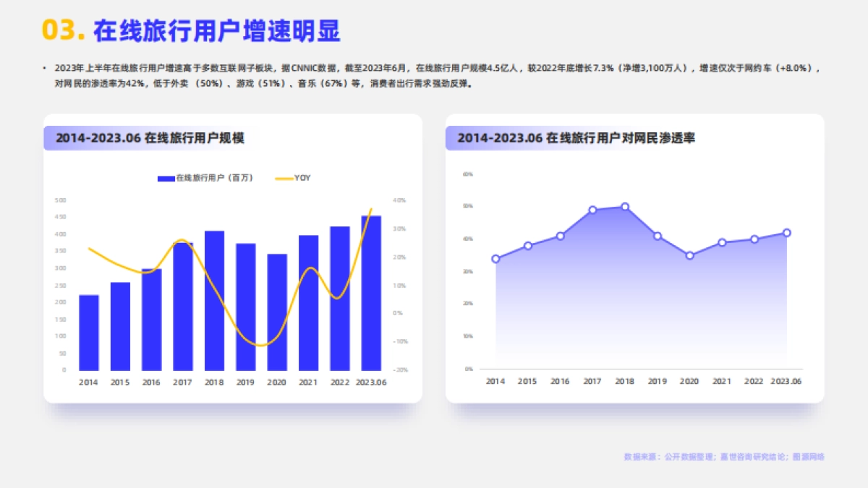The image size is (868, 488).
Task: Click the 2018 data point on the penetration line
Action: pos(624,206)
